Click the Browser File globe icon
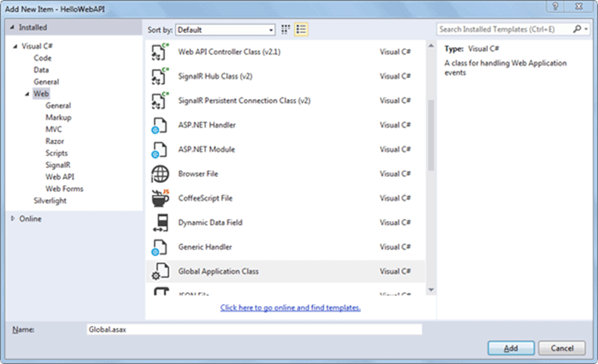 [x=160, y=174]
